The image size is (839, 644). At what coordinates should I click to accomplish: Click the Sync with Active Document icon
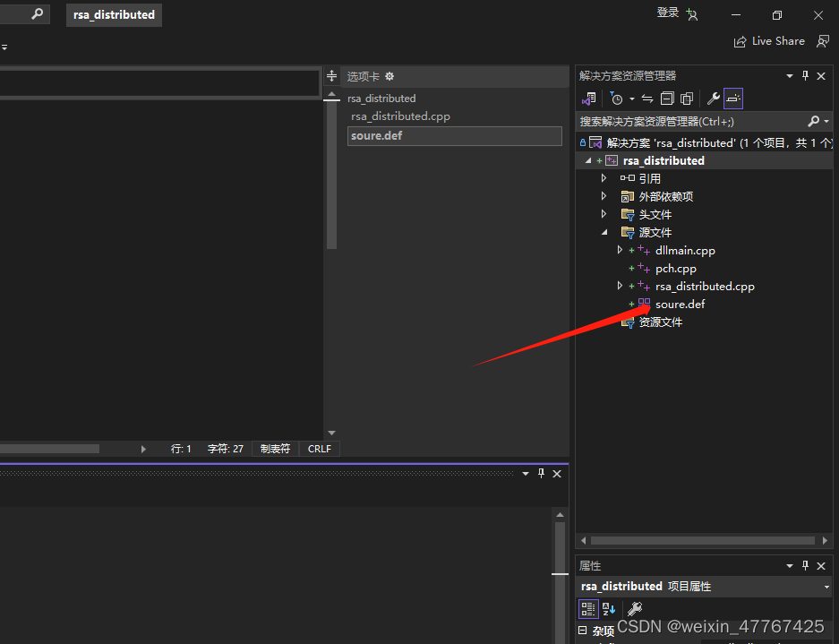coord(646,99)
